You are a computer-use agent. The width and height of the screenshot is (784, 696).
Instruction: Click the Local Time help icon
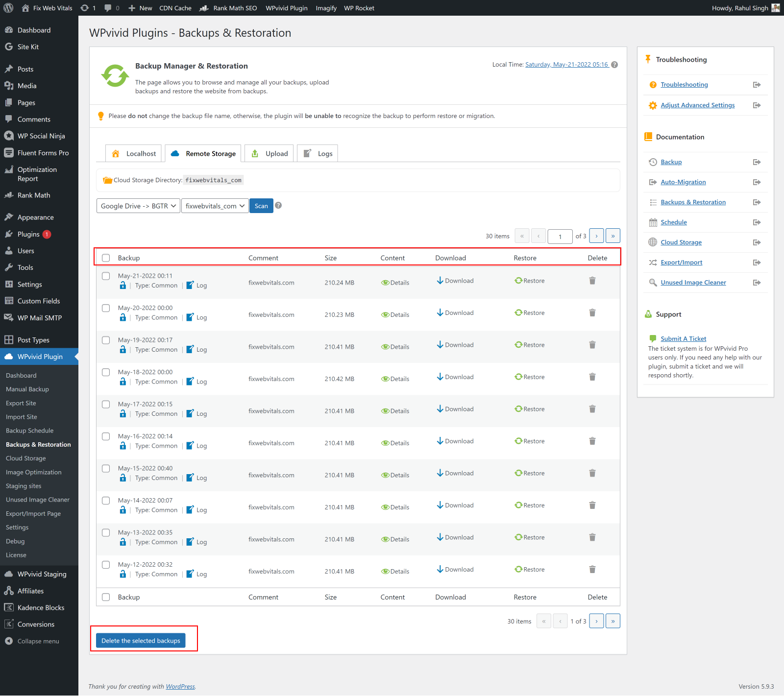614,65
